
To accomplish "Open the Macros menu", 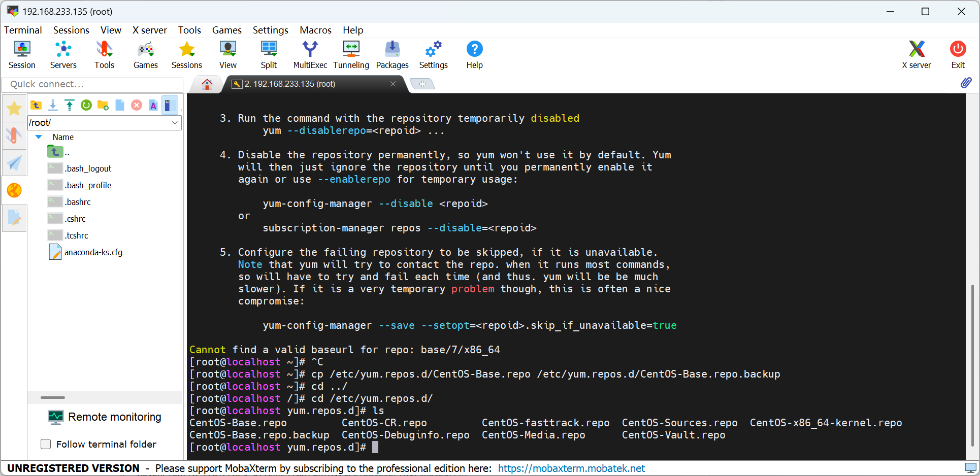I will point(315,30).
